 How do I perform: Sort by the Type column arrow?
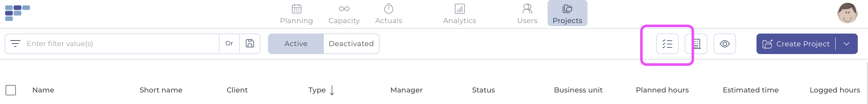click(332, 90)
